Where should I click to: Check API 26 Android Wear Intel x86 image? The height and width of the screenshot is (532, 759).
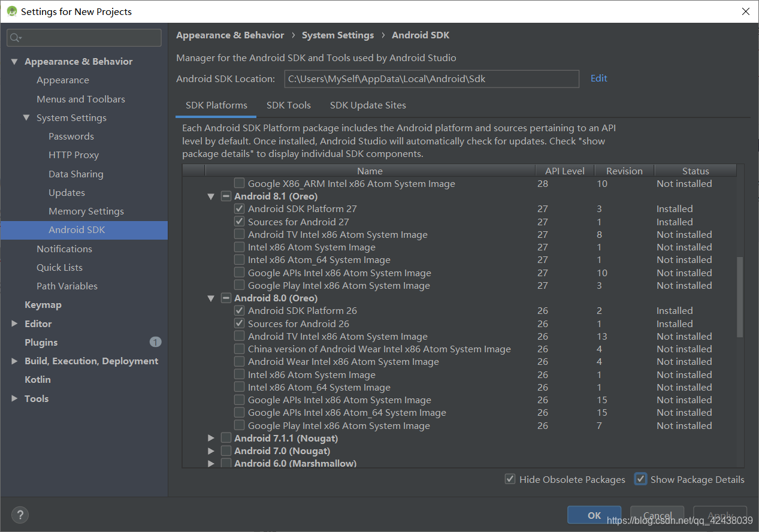239,361
